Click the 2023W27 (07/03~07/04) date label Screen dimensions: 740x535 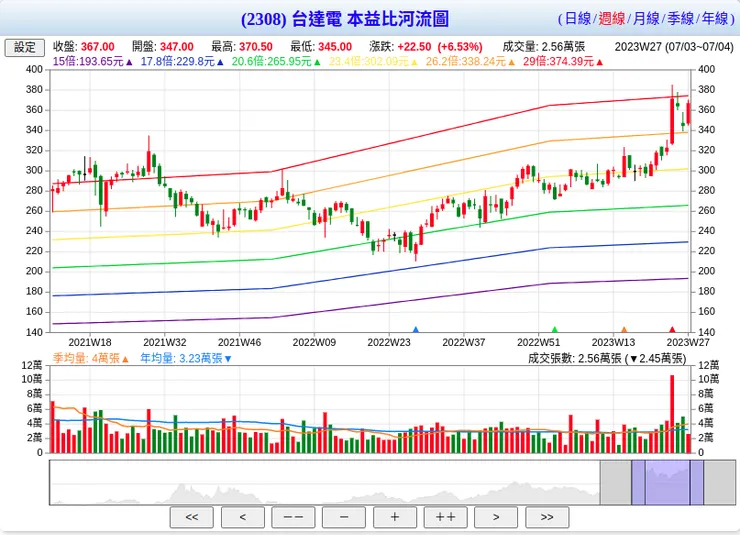pos(674,47)
